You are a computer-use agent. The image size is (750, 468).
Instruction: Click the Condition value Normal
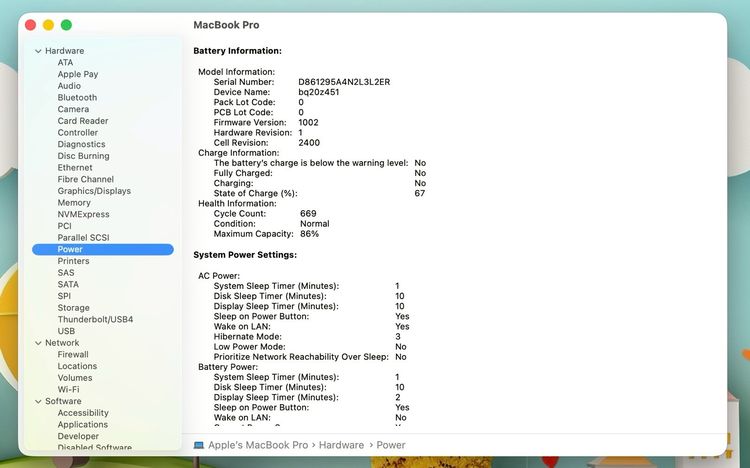(x=314, y=223)
